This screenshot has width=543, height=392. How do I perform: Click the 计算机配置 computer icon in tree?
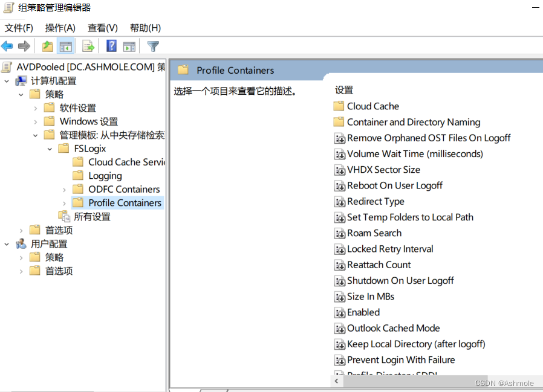pos(21,81)
